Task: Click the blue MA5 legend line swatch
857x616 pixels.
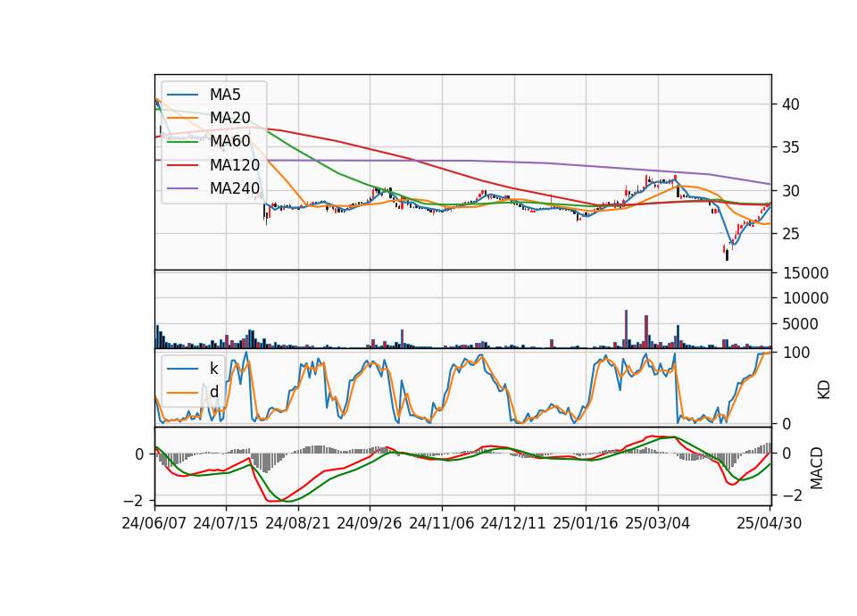Action: click(x=183, y=95)
